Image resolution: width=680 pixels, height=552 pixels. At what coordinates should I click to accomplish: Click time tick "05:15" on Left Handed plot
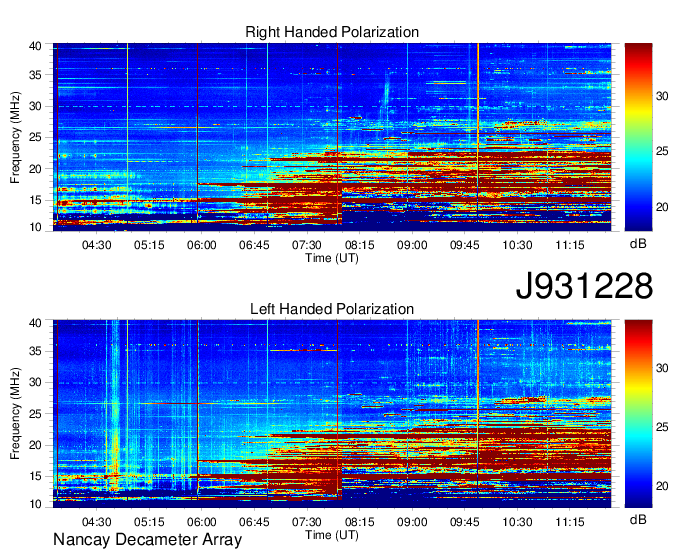tap(149, 522)
